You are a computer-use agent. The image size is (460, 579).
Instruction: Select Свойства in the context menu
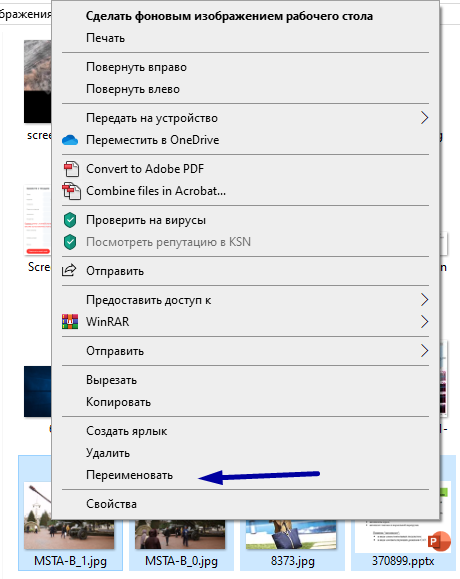[x=111, y=504]
